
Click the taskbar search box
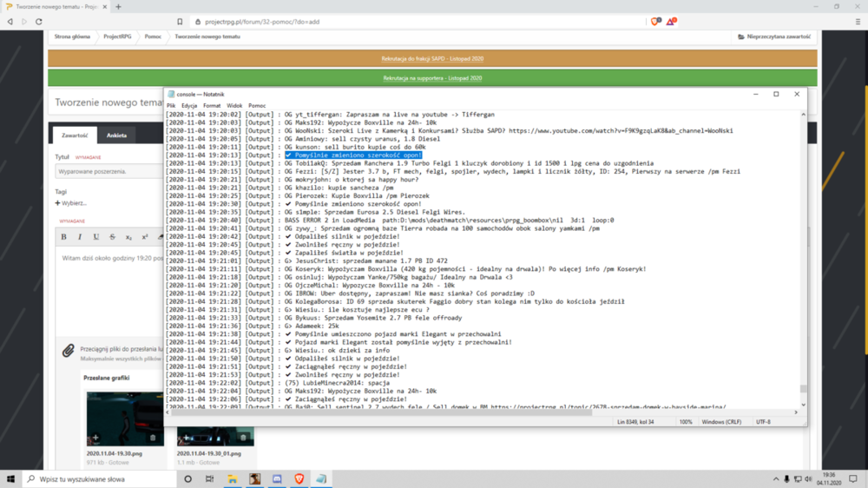100,479
